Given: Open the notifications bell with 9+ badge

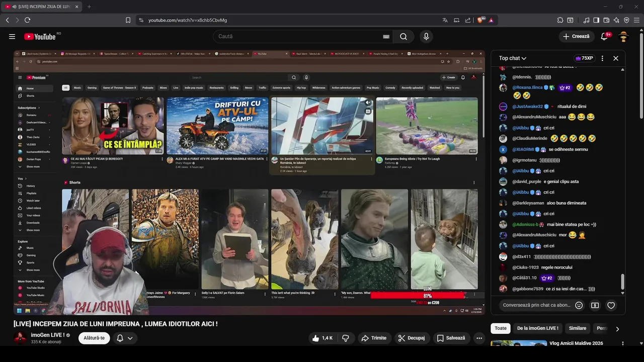Looking at the screenshot, I should tap(605, 36).
